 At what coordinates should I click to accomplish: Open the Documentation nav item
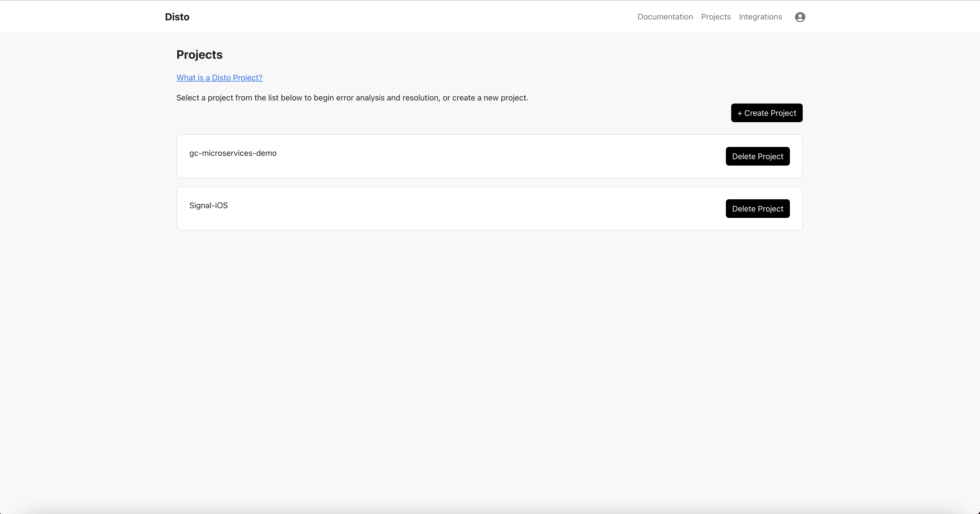(665, 17)
